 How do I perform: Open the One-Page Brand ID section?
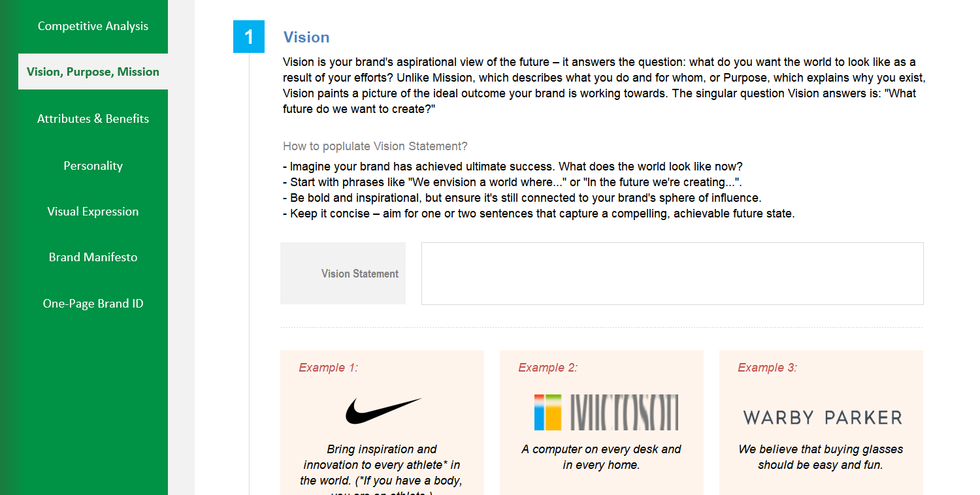click(x=93, y=303)
